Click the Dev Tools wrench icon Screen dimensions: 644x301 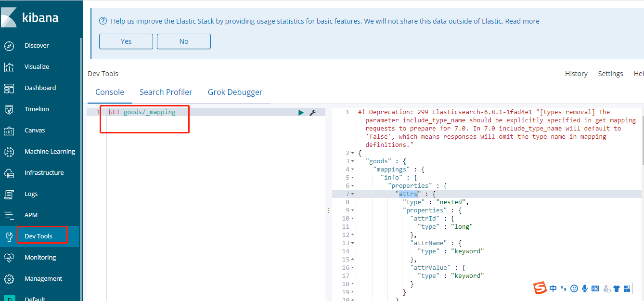tap(9, 236)
